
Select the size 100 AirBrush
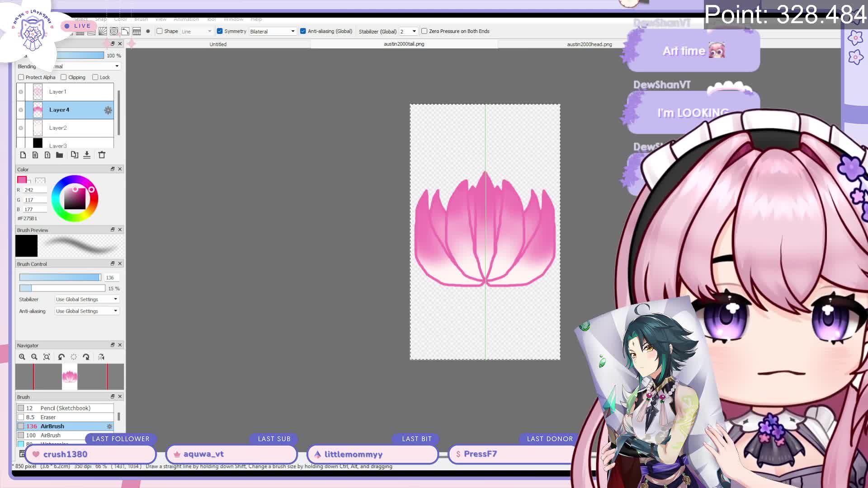[65, 435]
